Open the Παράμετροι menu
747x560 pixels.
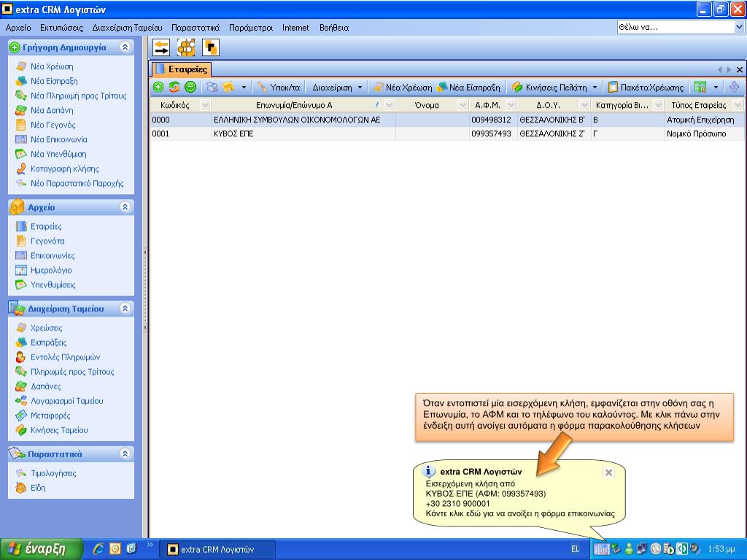(251, 28)
